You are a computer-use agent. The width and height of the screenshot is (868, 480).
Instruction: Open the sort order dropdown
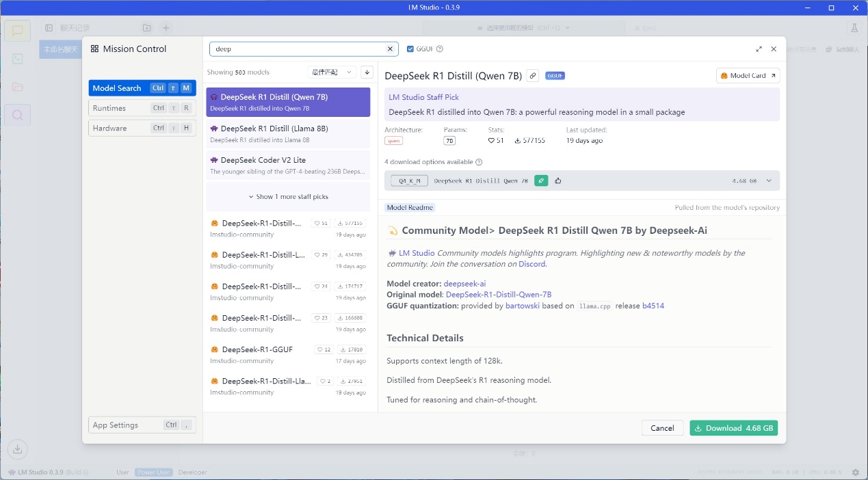(332, 72)
